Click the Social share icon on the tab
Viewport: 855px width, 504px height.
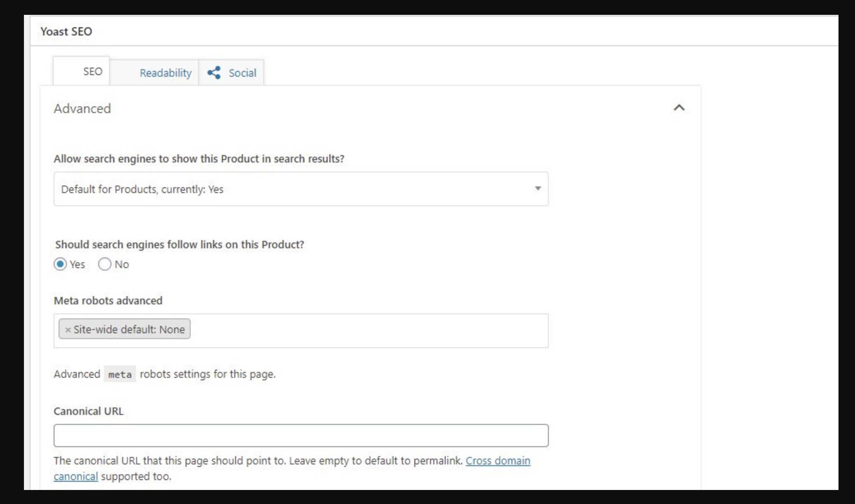pos(215,72)
